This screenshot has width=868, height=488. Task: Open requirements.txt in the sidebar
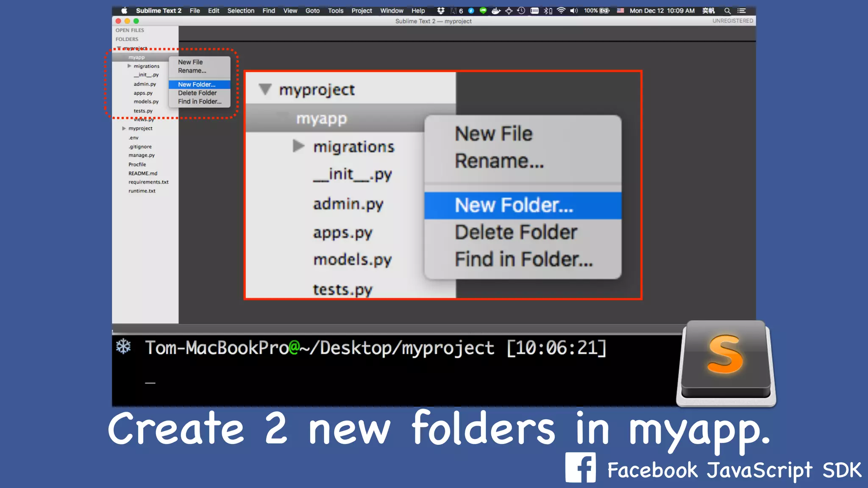148,182
